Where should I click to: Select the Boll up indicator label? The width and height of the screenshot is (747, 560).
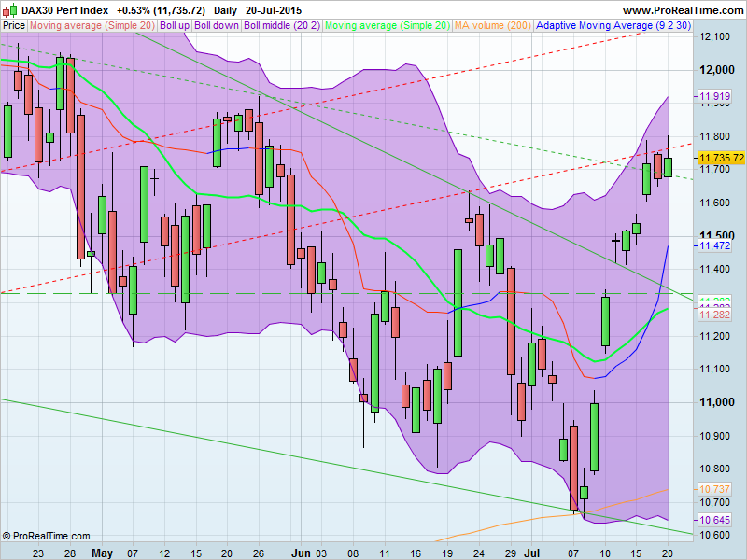(x=175, y=26)
